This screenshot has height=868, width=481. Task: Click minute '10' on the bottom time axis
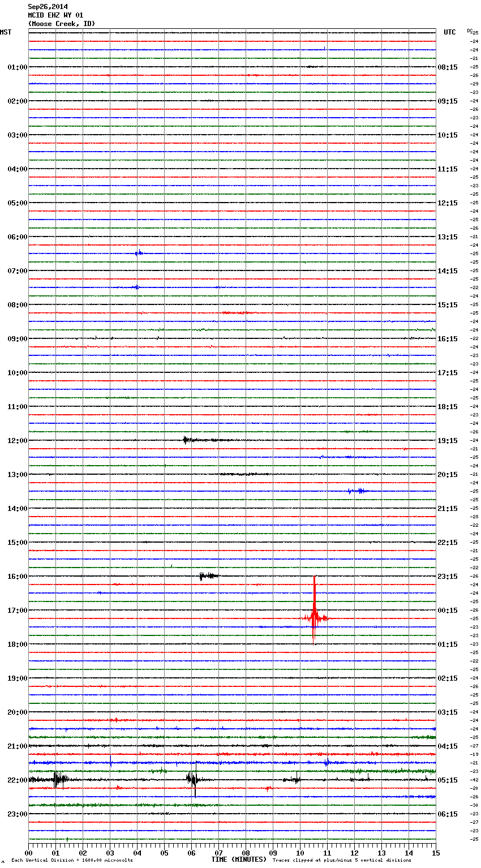pos(300,853)
